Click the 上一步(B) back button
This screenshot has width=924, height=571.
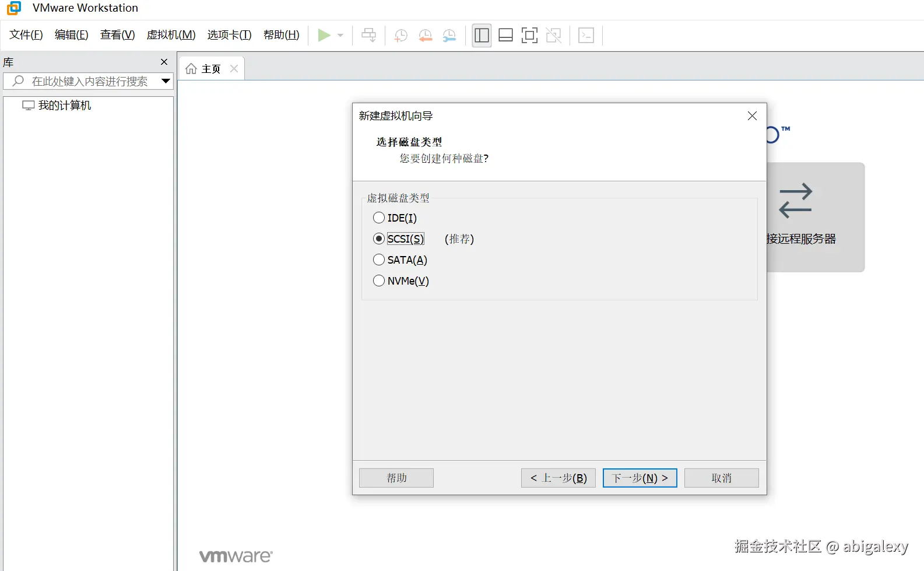click(x=558, y=478)
